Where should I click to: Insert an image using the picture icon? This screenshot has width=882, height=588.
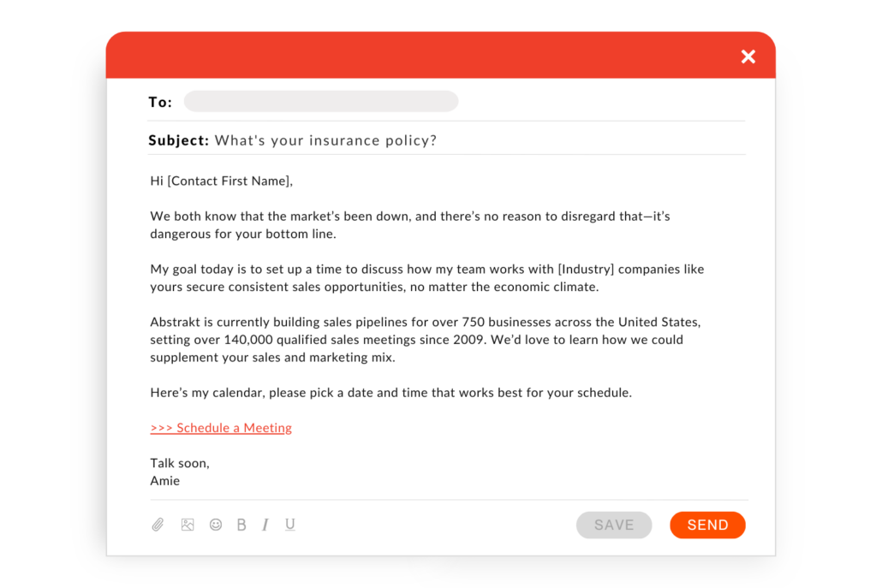[x=188, y=525]
